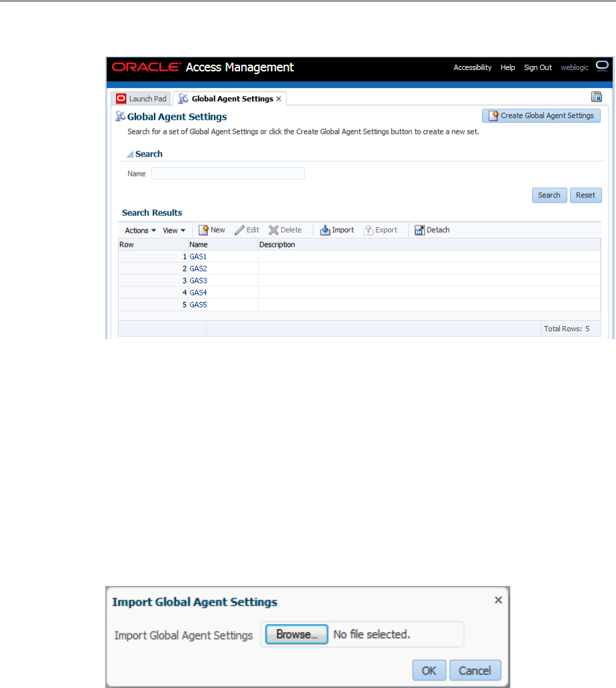Click the Search button

tap(549, 195)
